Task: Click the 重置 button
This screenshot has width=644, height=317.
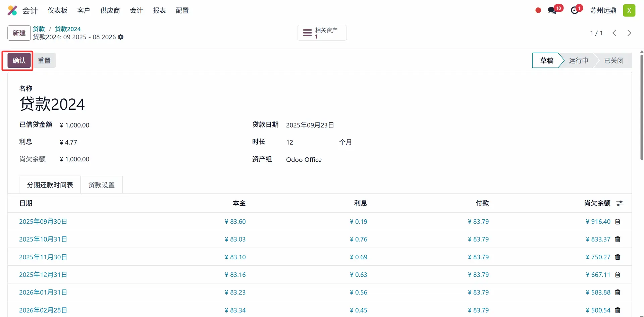Action: 44,60
